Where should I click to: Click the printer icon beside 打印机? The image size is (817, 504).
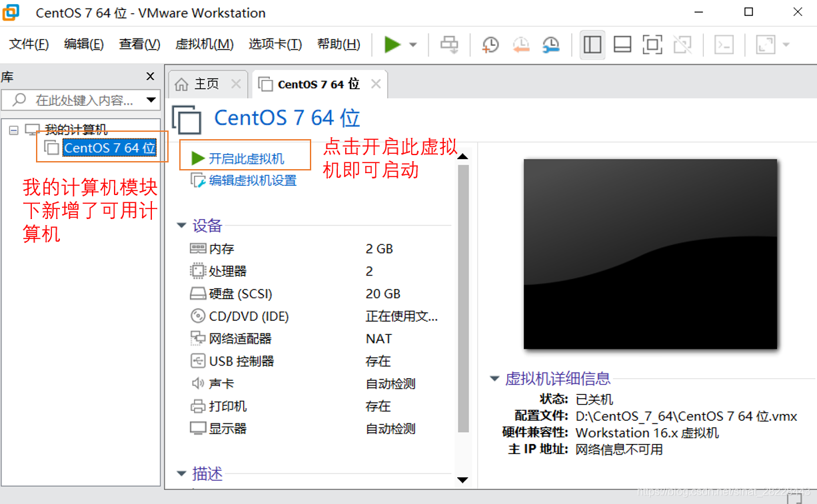pos(198,406)
